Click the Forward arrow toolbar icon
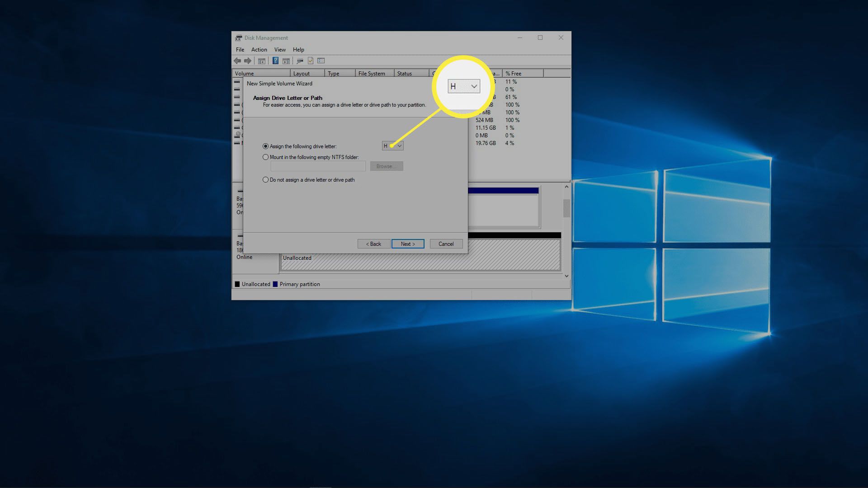 (x=248, y=61)
